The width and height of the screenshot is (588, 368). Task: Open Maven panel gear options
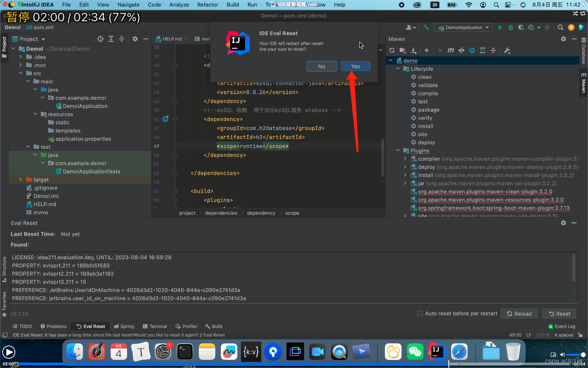tap(563, 39)
